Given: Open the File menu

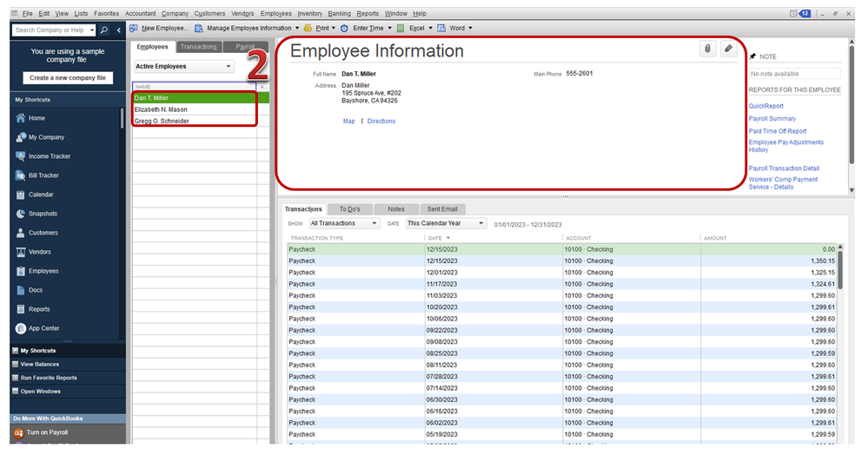Looking at the screenshot, I should [27, 13].
